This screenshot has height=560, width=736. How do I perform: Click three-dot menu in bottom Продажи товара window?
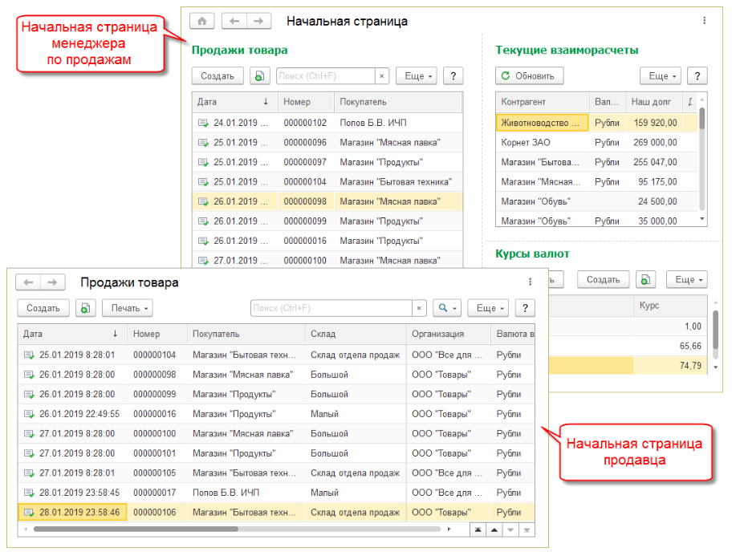pyautogui.click(x=530, y=282)
